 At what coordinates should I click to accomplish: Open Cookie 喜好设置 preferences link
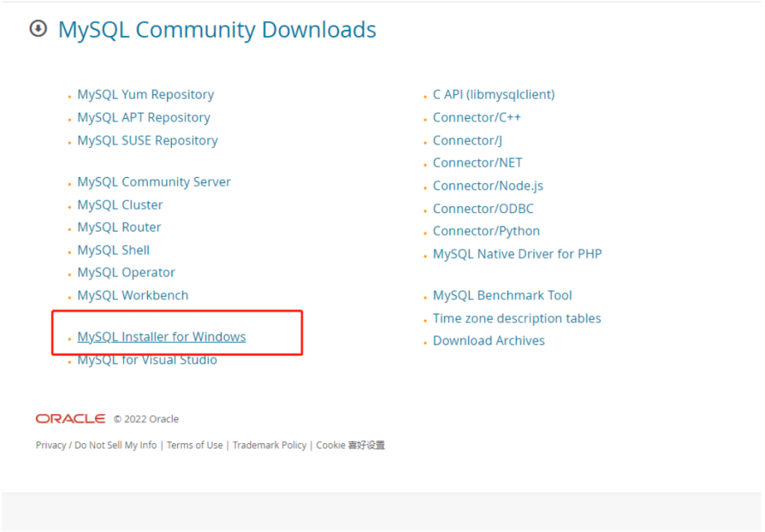click(x=350, y=445)
